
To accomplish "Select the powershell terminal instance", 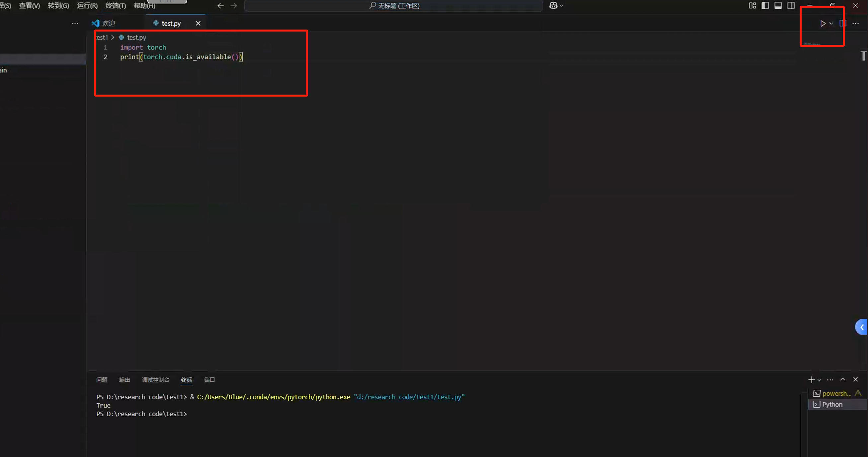I will coord(836,393).
